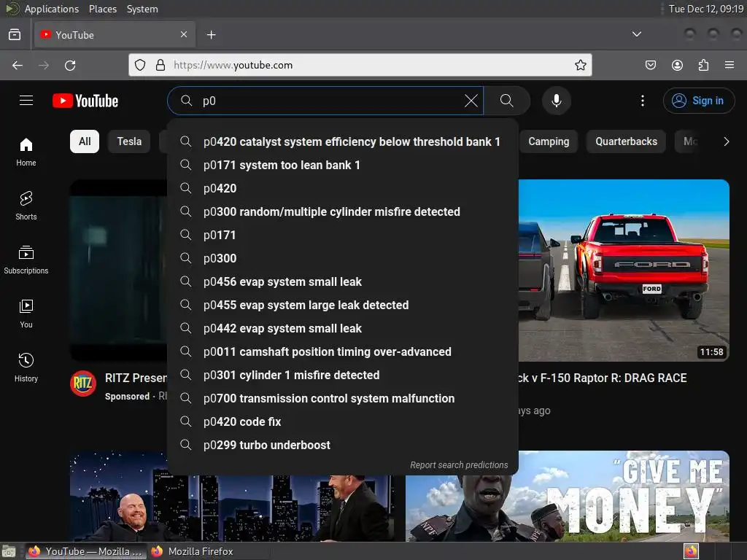Go to Home in the sidebar
This screenshot has width=747, height=560.
26,152
